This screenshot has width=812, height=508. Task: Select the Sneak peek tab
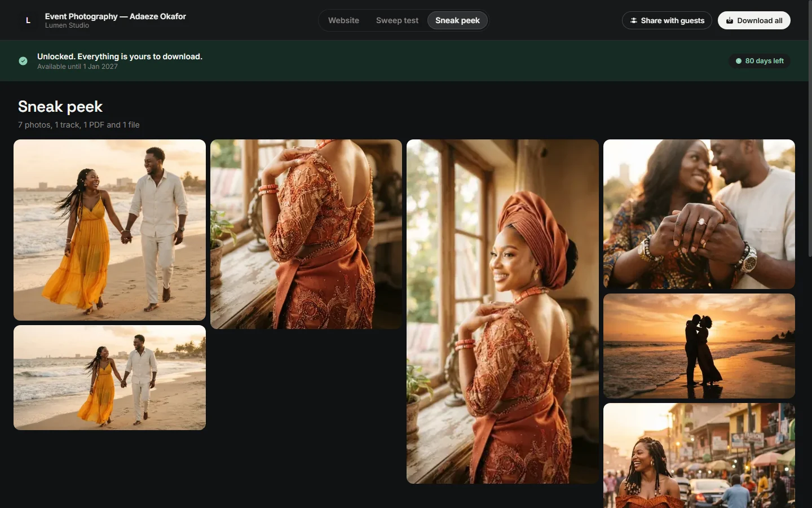[457, 20]
